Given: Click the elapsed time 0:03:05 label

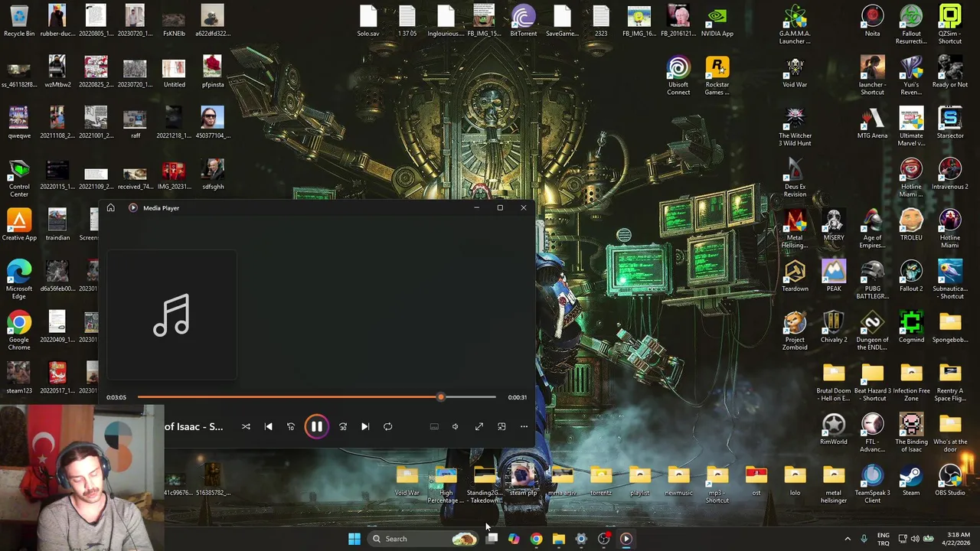Looking at the screenshot, I should [x=116, y=397].
